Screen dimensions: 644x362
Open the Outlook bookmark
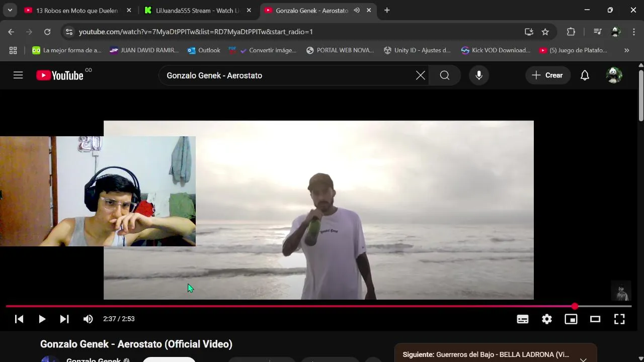coord(204,50)
